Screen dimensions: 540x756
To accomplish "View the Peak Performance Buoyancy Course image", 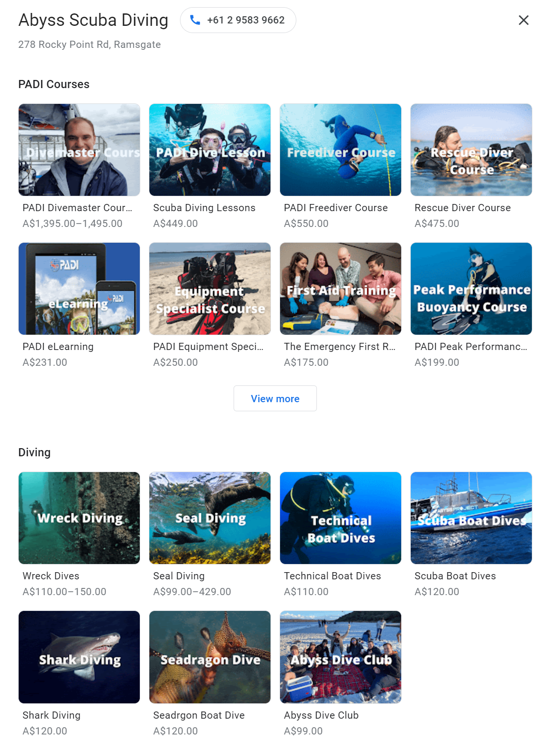I will coord(471,289).
